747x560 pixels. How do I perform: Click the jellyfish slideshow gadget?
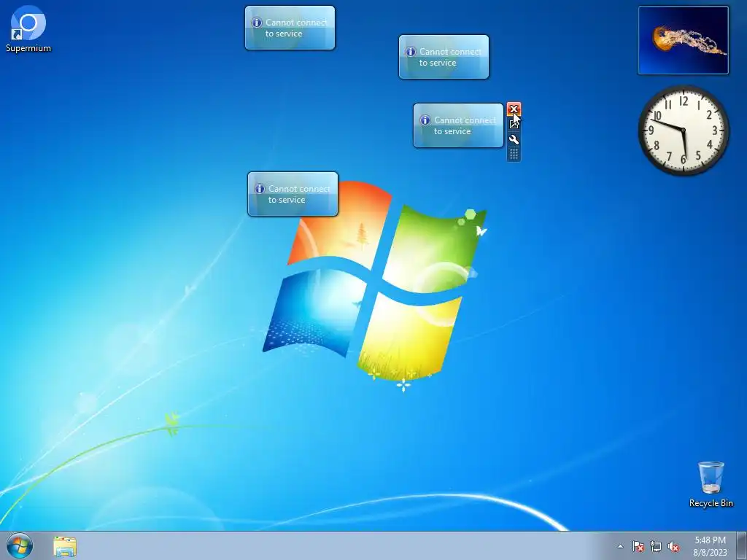683,40
